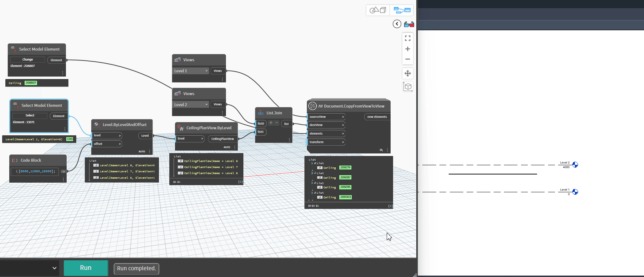Image resolution: width=644 pixels, height=277 pixels.
Task: Click Level output port of Level.ByLevelAndOffset
Action: 145,136
